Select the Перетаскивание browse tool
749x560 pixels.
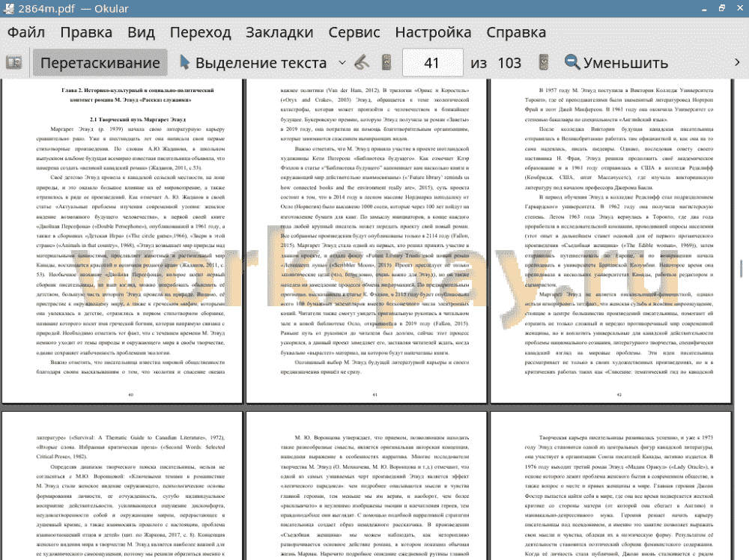coord(100,63)
